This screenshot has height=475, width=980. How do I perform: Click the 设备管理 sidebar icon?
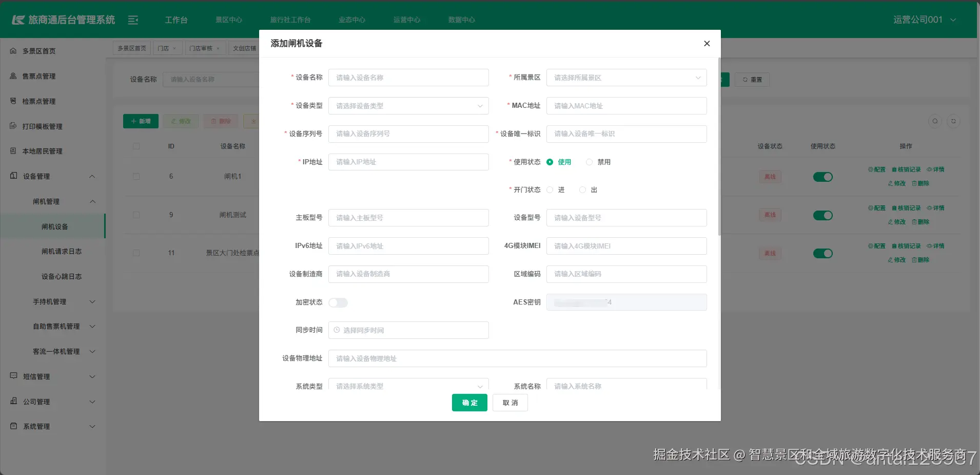pos(14,176)
